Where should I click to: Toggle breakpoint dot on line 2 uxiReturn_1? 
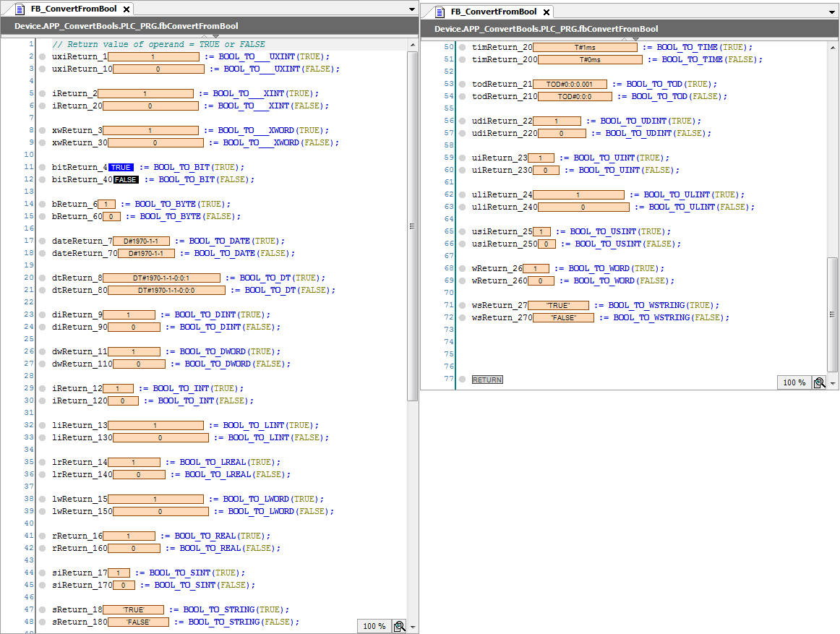click(x=43, y=57)
